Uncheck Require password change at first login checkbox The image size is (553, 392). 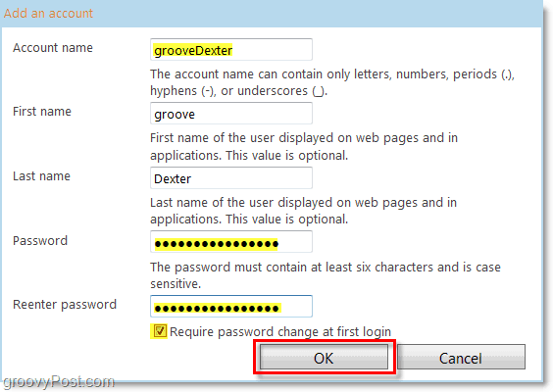click(x=160, y=331)
